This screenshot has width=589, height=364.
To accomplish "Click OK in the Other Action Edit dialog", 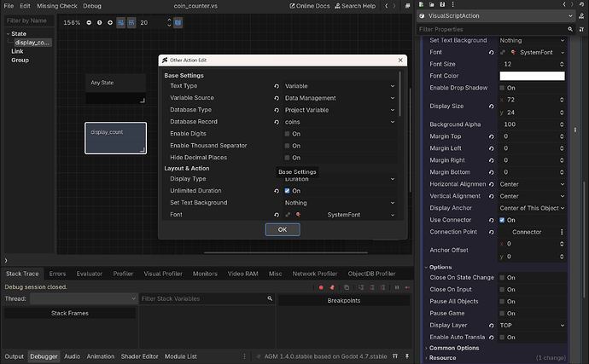I will (x=283, y=229).
